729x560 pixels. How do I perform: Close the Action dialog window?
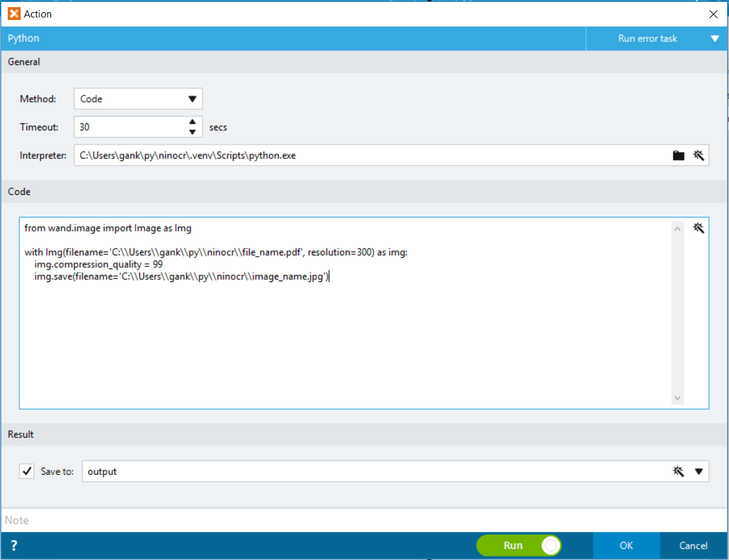713,14
